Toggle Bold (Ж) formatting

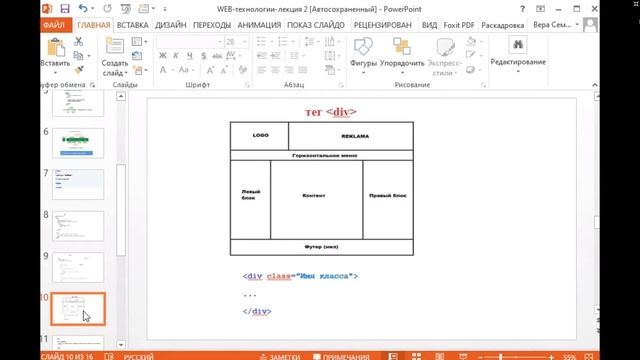[162, 56]
